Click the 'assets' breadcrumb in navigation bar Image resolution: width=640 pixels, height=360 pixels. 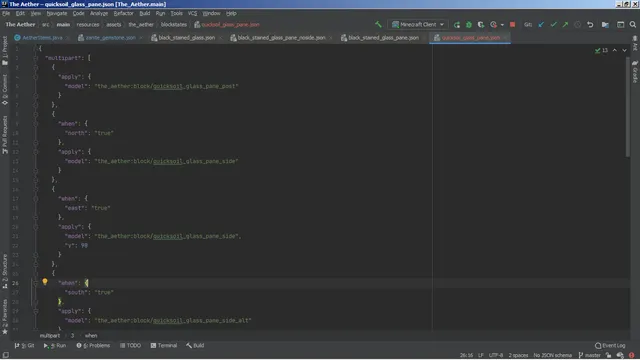coord(113,24)
